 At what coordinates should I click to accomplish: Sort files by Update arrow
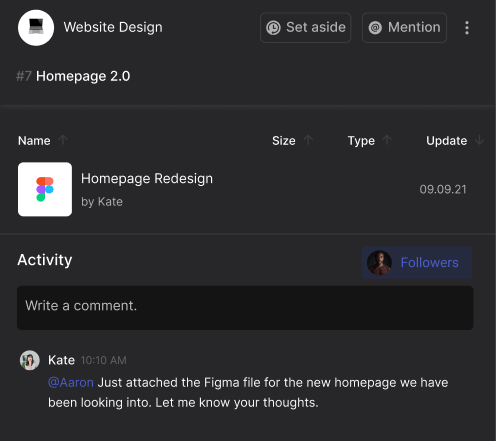click(479, 140)
